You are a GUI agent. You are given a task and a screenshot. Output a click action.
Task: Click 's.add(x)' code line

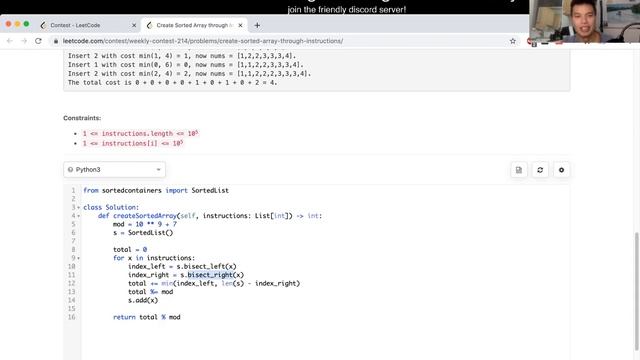pos(143,300)
